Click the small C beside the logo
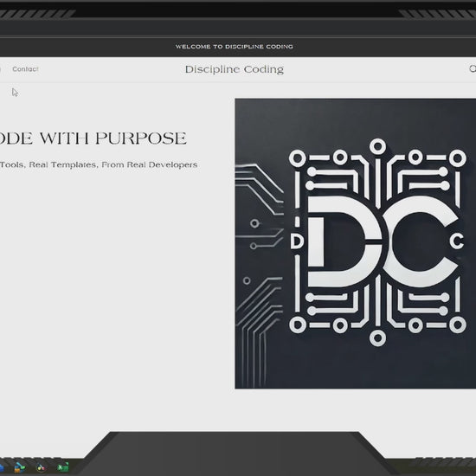 coord(456,241)
